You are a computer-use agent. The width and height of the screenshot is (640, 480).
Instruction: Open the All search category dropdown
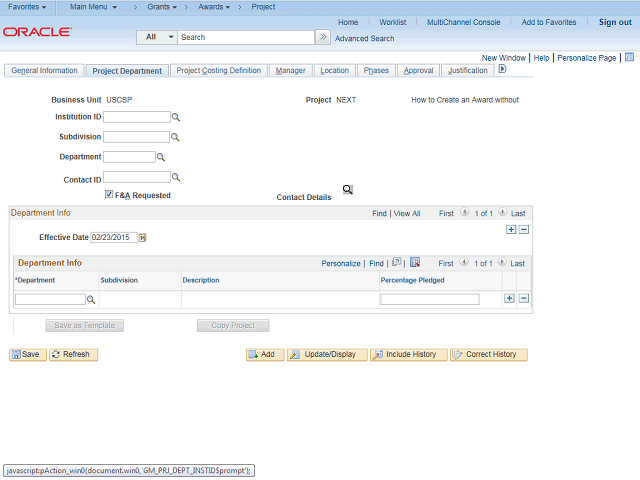point(157,37)
